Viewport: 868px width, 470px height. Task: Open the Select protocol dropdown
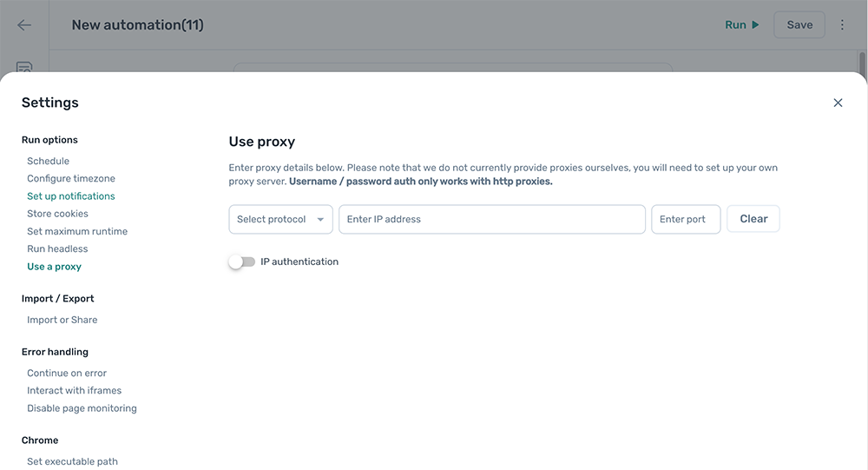[280, 220]
